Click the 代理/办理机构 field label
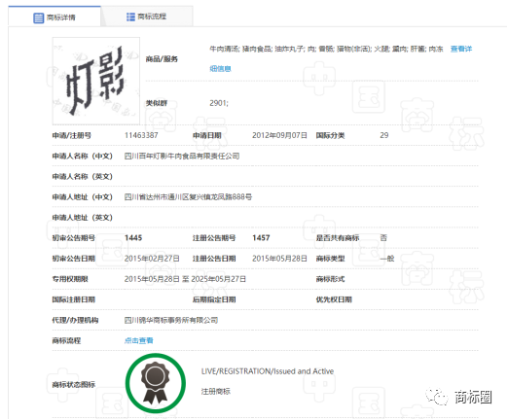Viewport: 508px width, 420px height. click(75, 320)
